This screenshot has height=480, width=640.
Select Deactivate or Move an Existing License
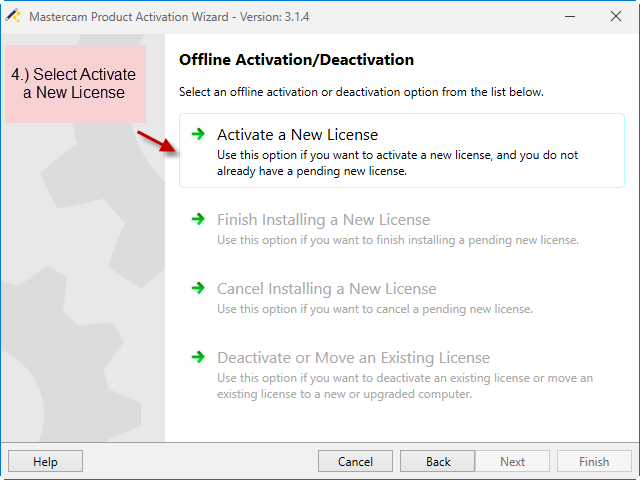coord(353,358)
